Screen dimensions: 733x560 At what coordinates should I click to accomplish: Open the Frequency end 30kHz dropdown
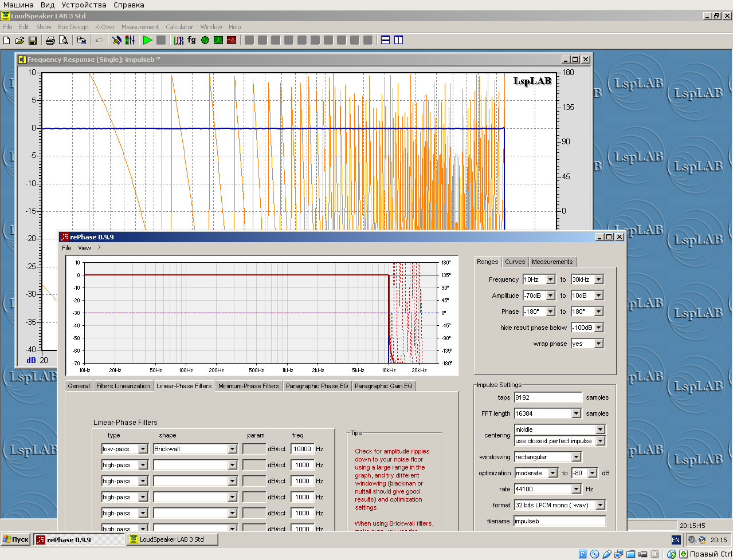(x=598, y=279)
